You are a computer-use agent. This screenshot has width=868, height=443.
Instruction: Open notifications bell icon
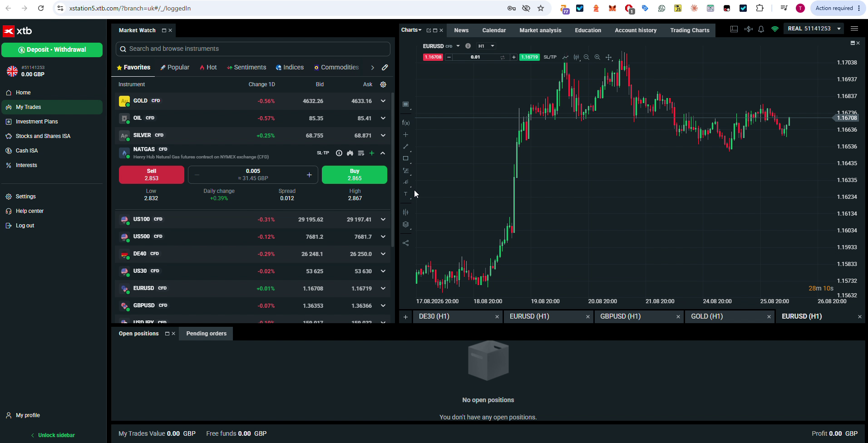[761, 29]
